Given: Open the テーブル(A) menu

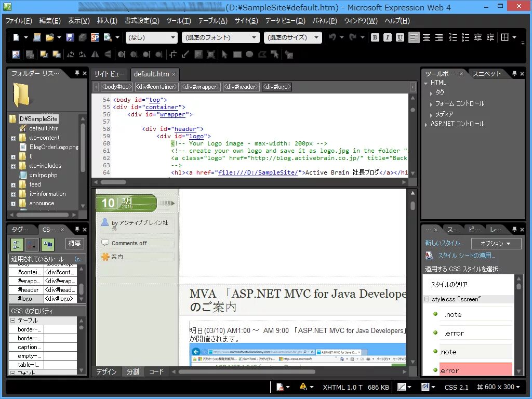Looking at the screenshot, I should pos(212,21).
